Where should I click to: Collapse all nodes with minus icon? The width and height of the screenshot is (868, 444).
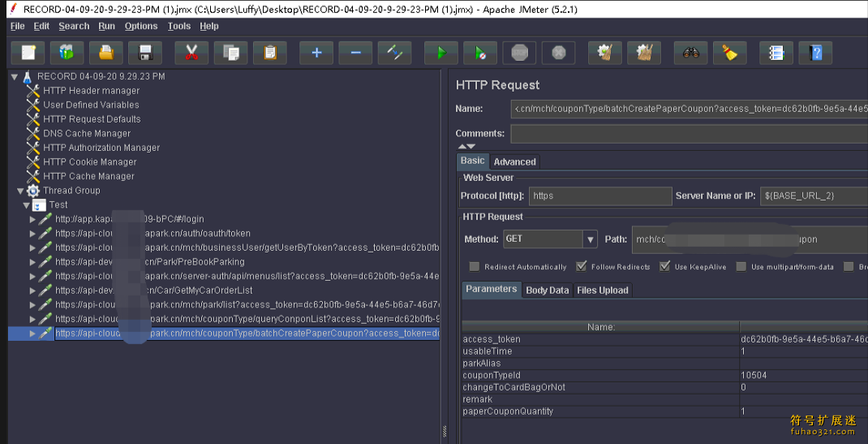click(x=355, y=53)
